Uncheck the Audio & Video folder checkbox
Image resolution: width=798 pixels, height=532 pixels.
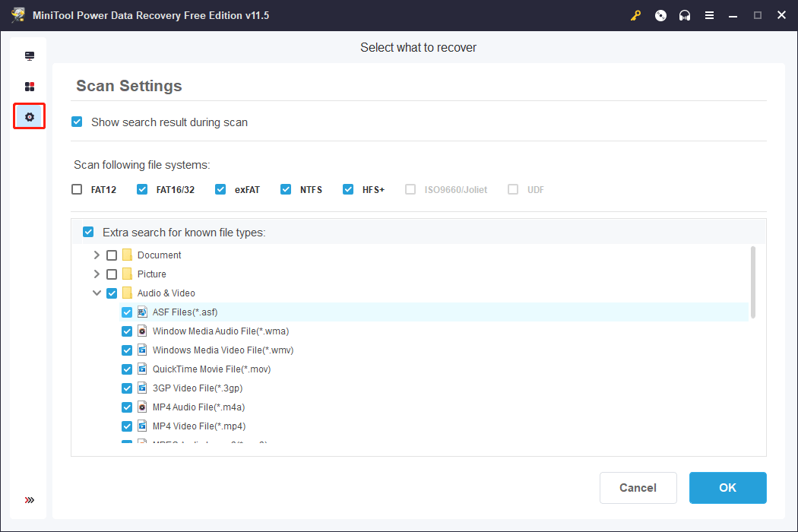[x=112, y=293]
